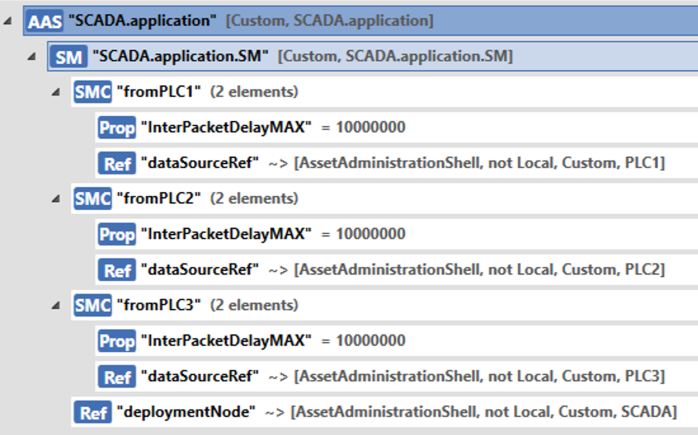The image size is (698, 435).
Task: Click the Ref icon beside deploymentNode
Action: click(x=93, y=412)
